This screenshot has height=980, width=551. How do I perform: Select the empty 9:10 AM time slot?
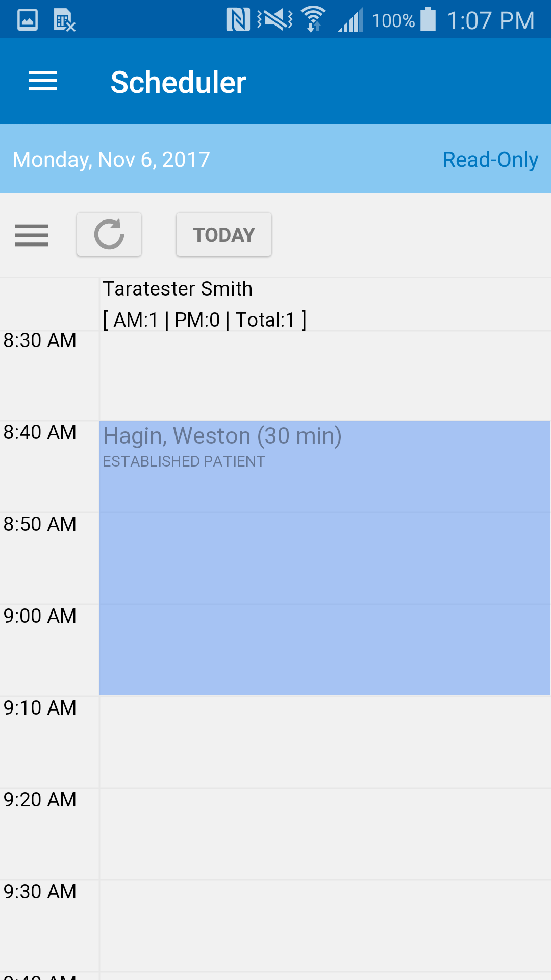[x=325, y=742]
